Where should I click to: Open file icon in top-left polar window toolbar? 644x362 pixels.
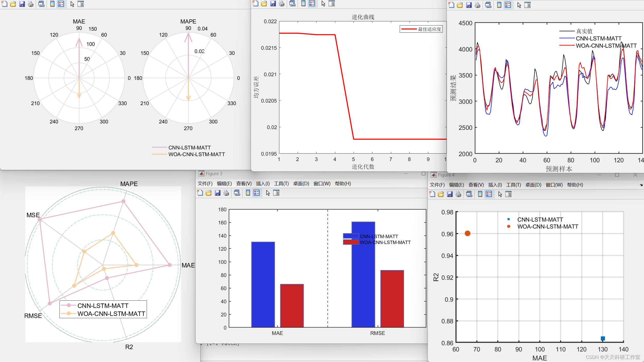pos(13,4)
